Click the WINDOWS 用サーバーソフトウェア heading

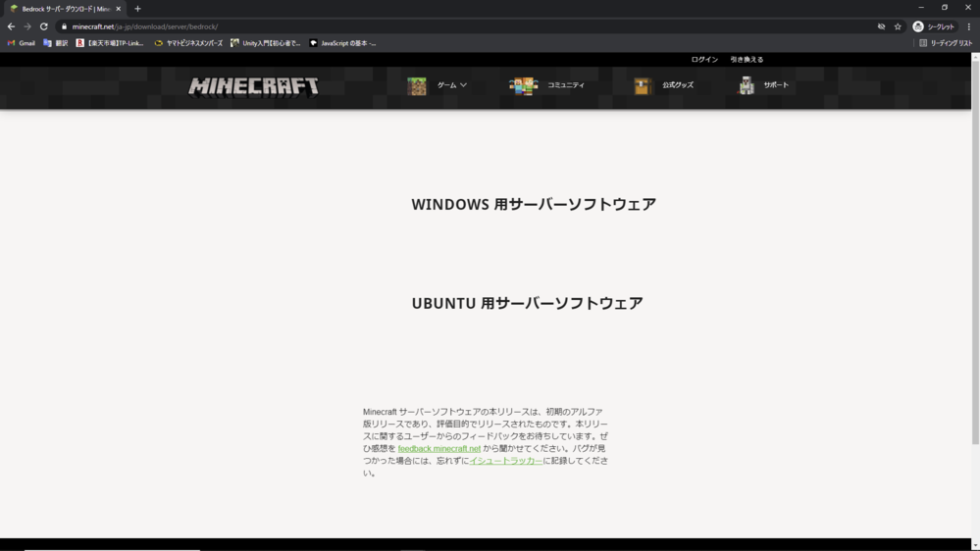tap(534, 204)
